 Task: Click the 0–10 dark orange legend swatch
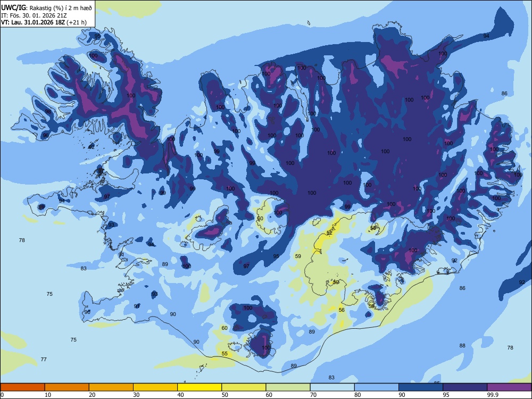[22, 387]
